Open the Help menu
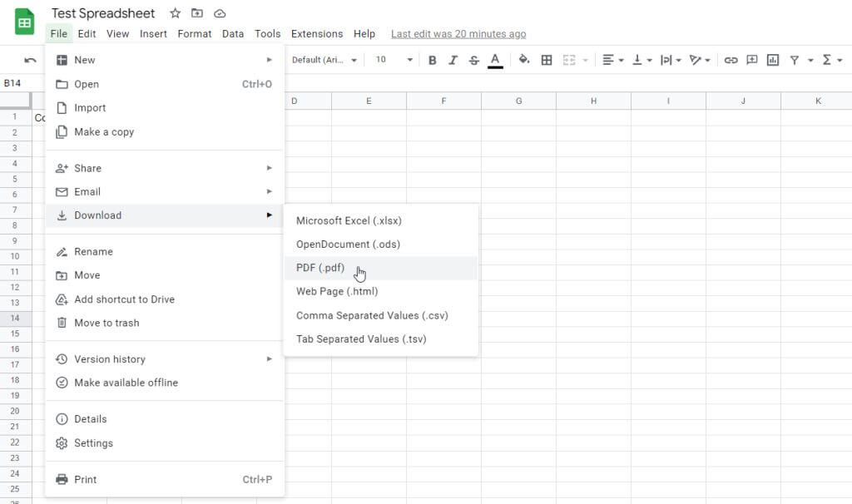852x504 pixels. (x=364, y=33)
